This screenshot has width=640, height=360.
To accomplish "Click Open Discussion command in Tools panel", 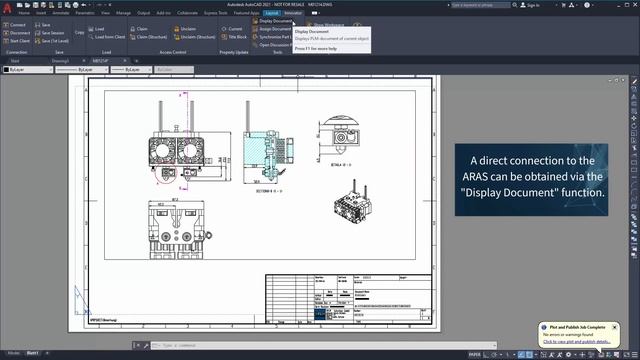I will pyautogui.click(x=272, y=45).
